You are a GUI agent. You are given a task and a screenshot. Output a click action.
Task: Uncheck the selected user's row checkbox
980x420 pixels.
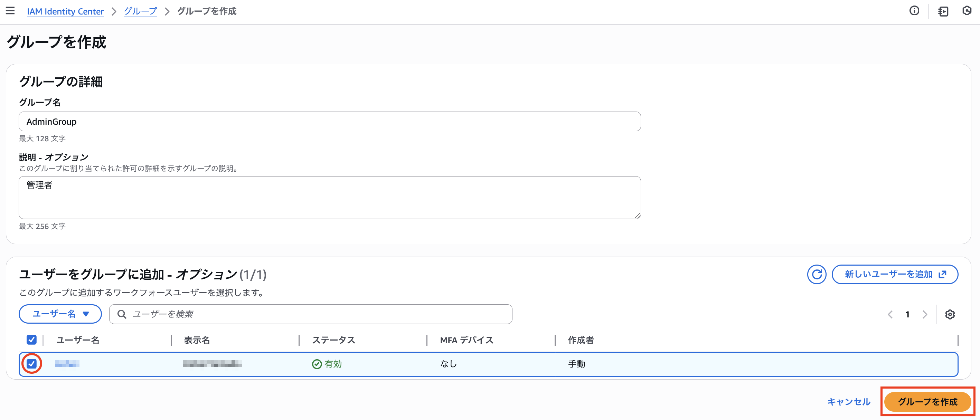pos(32,364)
